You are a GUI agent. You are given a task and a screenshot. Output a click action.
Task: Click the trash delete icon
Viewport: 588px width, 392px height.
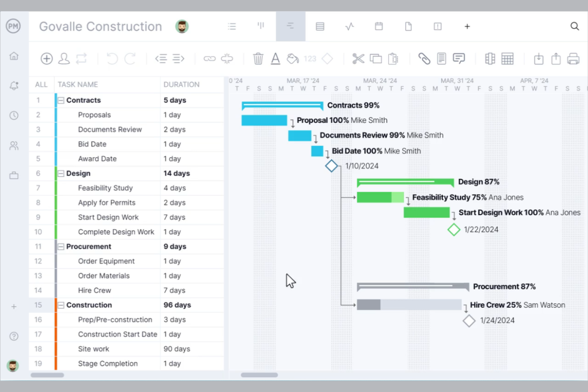pos(258,59)
